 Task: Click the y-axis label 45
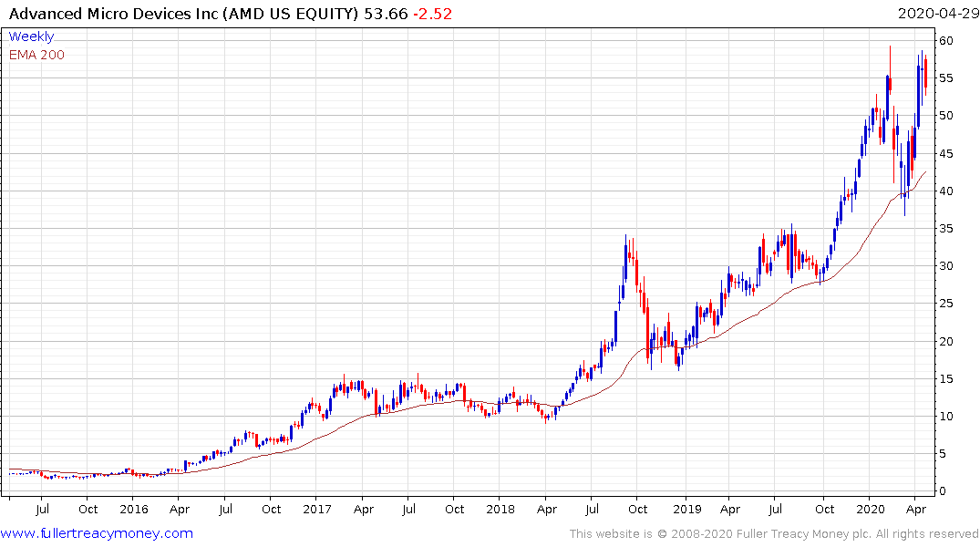click(x=945, y=154)
